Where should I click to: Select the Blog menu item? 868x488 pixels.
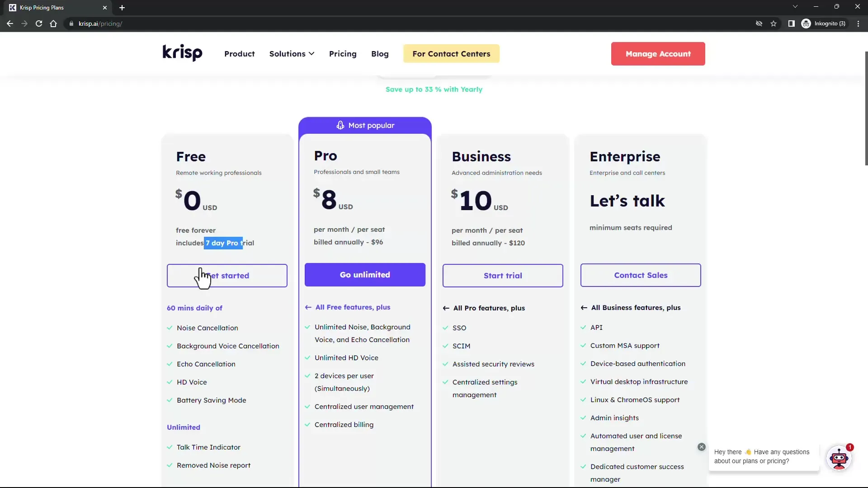(380, 54)
